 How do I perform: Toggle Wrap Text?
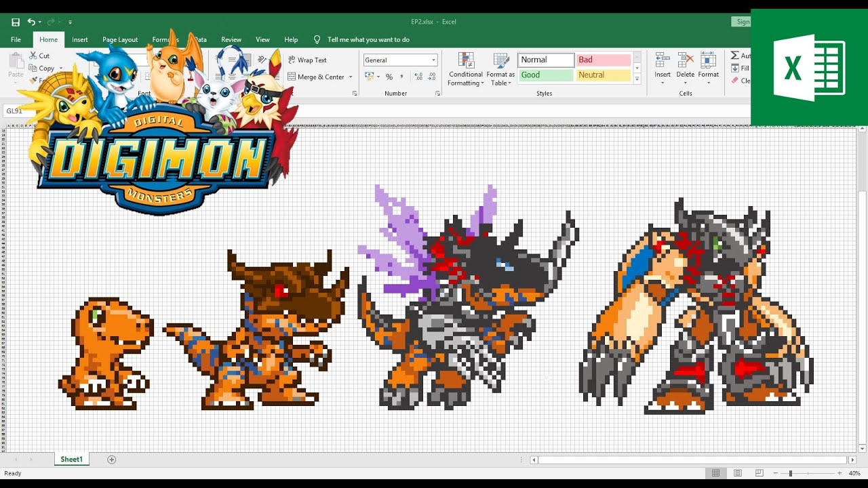pos(307,60)
